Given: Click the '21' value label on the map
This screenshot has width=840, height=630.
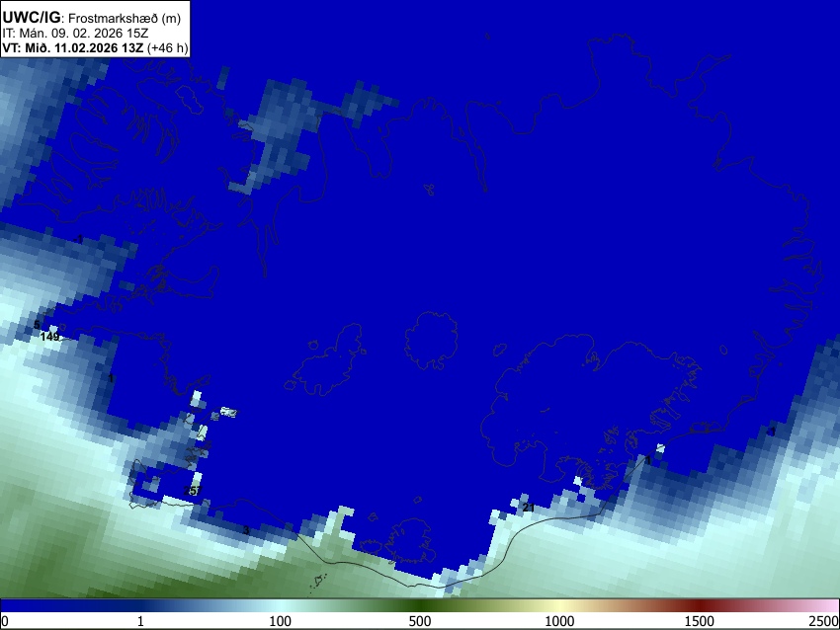Looking at the screenshot, I should click(529, 508).
